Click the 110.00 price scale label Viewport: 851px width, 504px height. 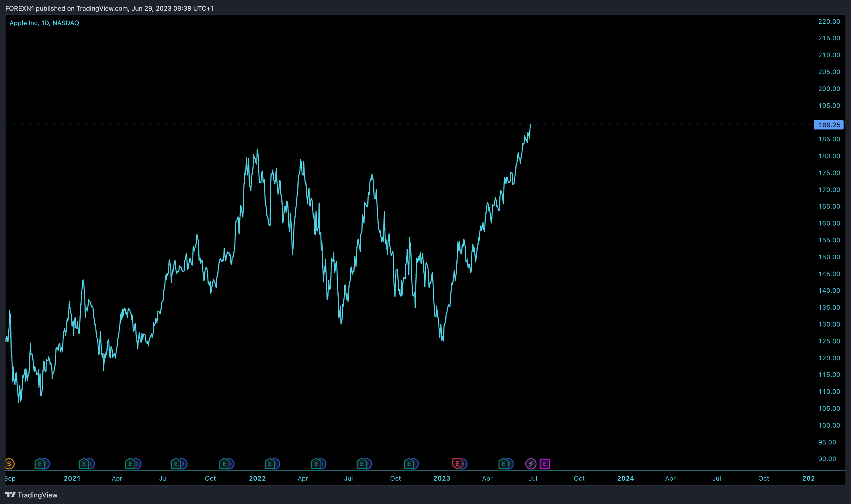[829, 392]
